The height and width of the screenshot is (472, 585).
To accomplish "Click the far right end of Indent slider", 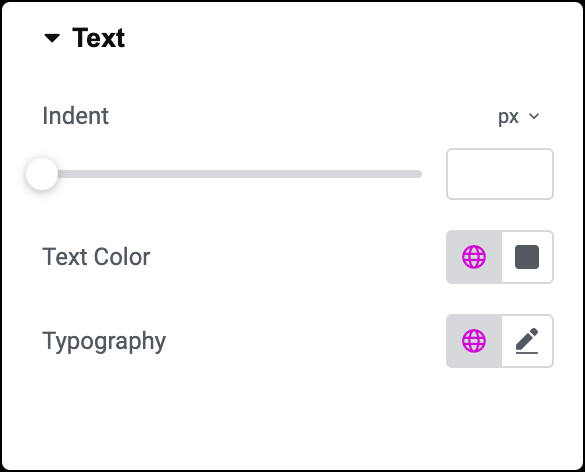I will point(419,174).
